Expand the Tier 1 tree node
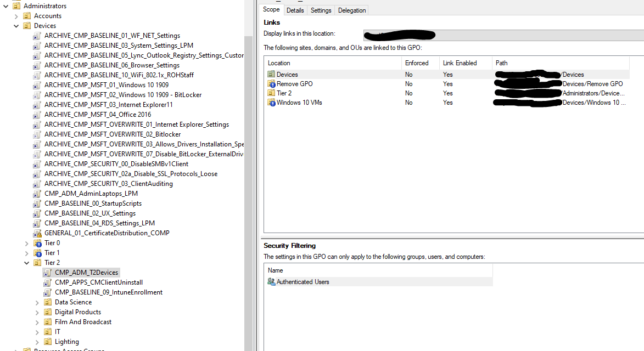644x351 pixels. pos(27,253)
